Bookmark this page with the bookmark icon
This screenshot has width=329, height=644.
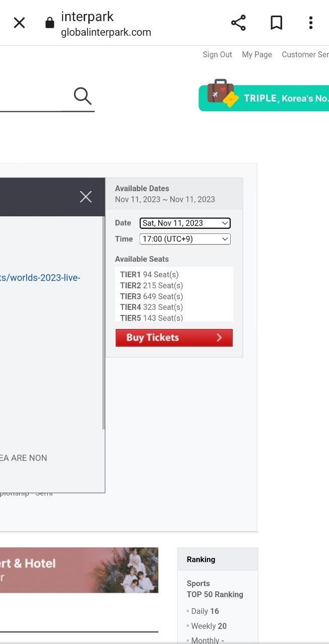pyautogui.click(x=276, y=23)
